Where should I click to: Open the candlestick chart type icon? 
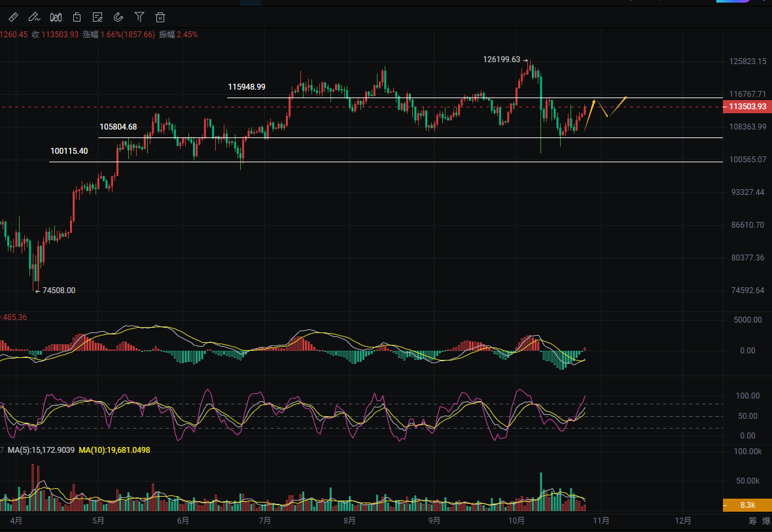56,17
